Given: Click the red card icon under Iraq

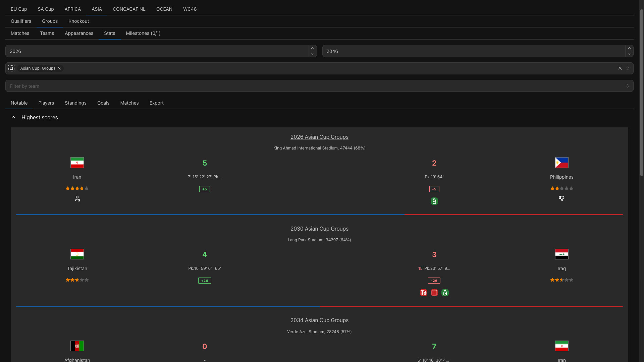Looking at the screenshot, I should click(434, 293).
